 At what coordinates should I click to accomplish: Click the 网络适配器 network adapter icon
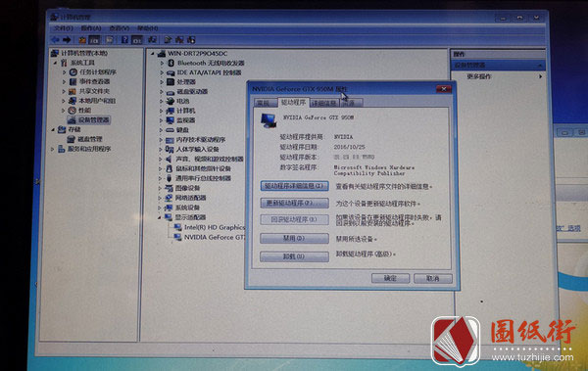coord(169,198)
